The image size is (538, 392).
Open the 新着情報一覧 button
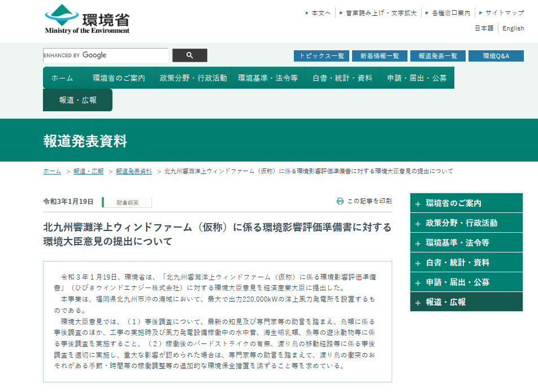[x=379, y=56]
